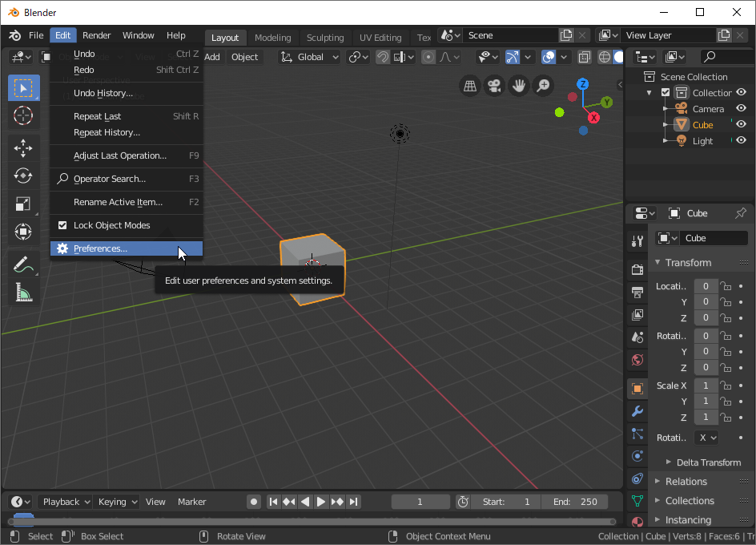Click the End frame 250 field
Image resolution: width=756 pixels, height=545 pixels.
point(575,502)
